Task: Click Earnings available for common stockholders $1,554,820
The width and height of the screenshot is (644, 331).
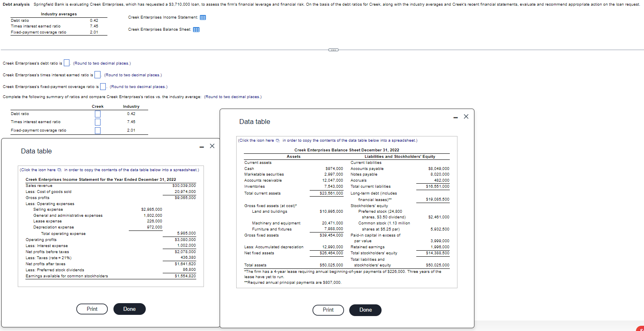Action: 185,276
